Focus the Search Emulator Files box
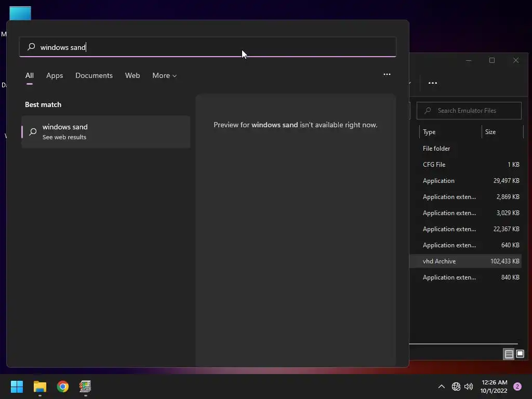Viewport: 532px width, 399px height. (x=469, y=111)
